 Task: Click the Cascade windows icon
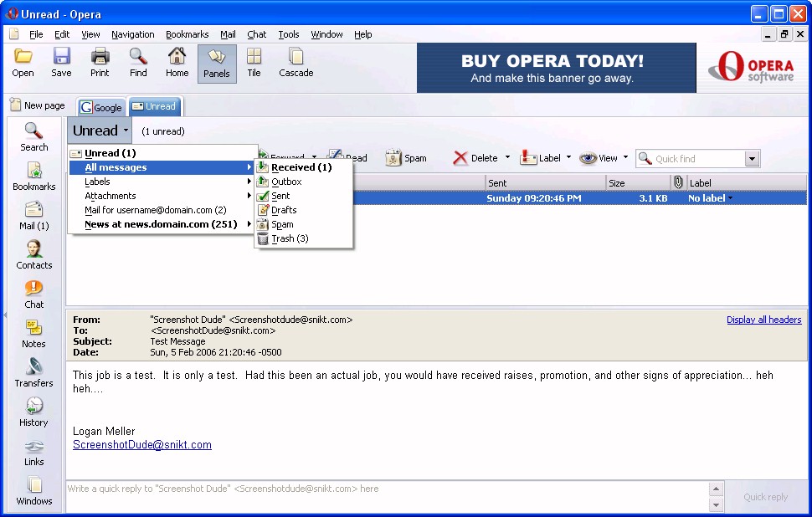click(x=296, y=57)
